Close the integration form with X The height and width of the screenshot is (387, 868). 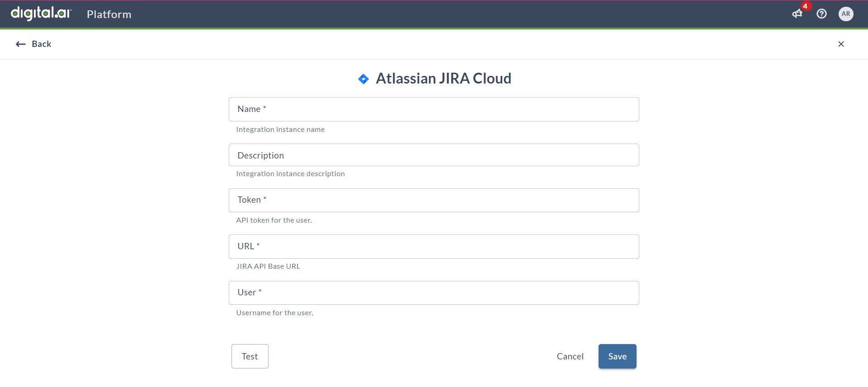tap(841, 44)
